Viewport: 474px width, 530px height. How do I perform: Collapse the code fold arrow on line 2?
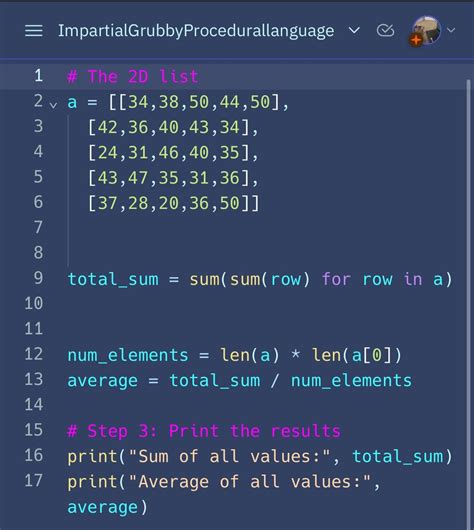[53, 105]
